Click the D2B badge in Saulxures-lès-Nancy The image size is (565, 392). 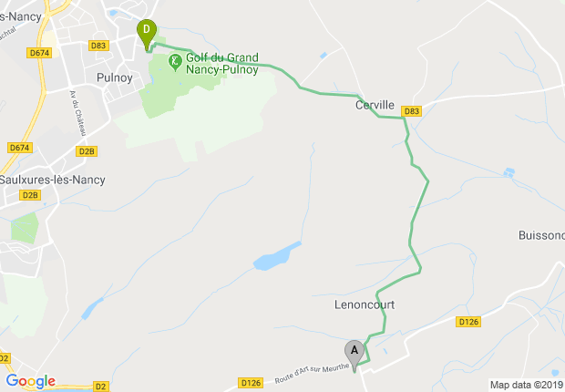[30, 195]
